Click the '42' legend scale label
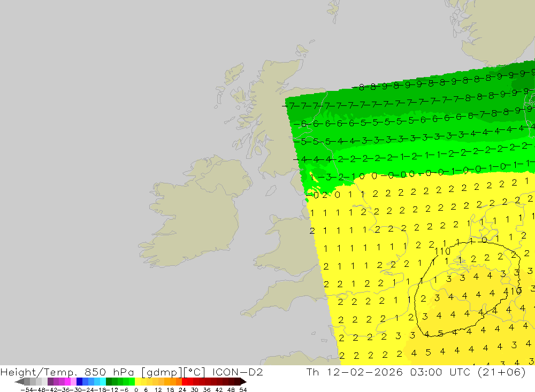Screen dimensions: 535x392 coord(219,390)
